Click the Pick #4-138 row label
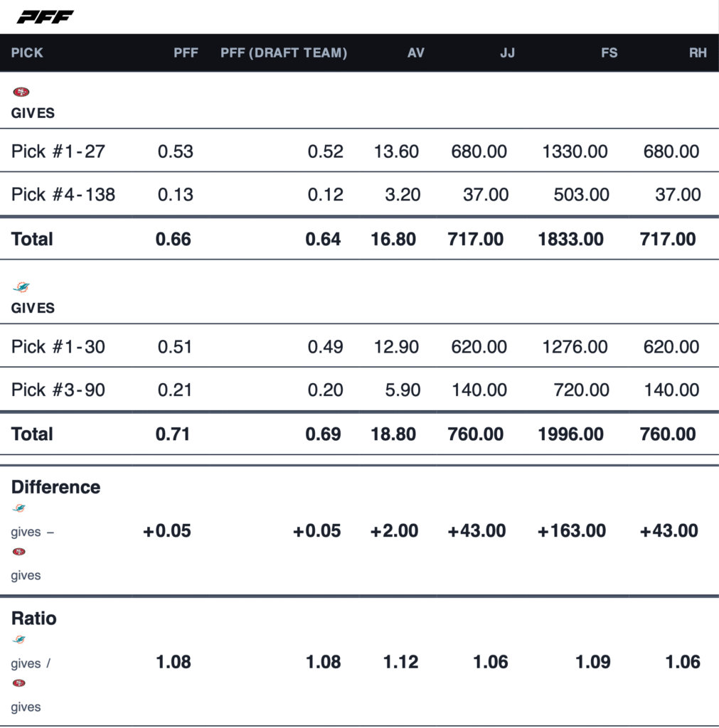This screenshot has height=728, width=719. 63,194
